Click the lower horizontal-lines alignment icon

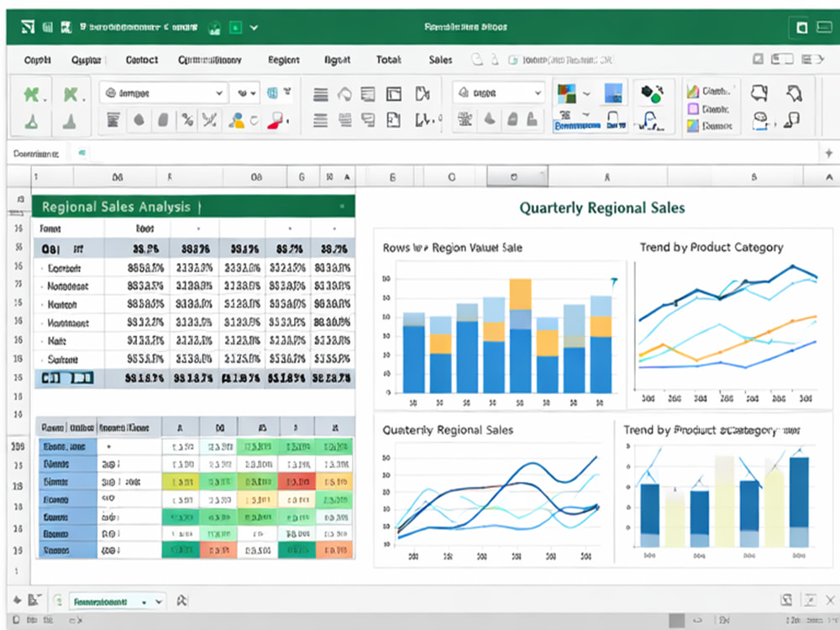pos(320,120)
